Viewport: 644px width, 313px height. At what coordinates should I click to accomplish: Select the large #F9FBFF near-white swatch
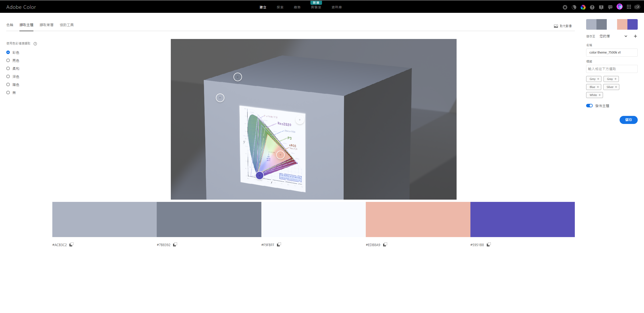313,219
